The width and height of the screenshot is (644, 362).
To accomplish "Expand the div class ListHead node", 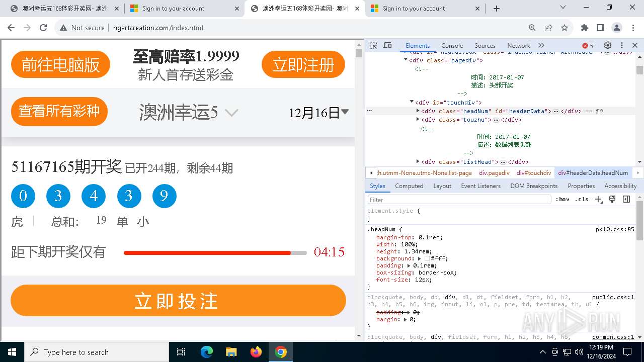I will pos(418,162).
